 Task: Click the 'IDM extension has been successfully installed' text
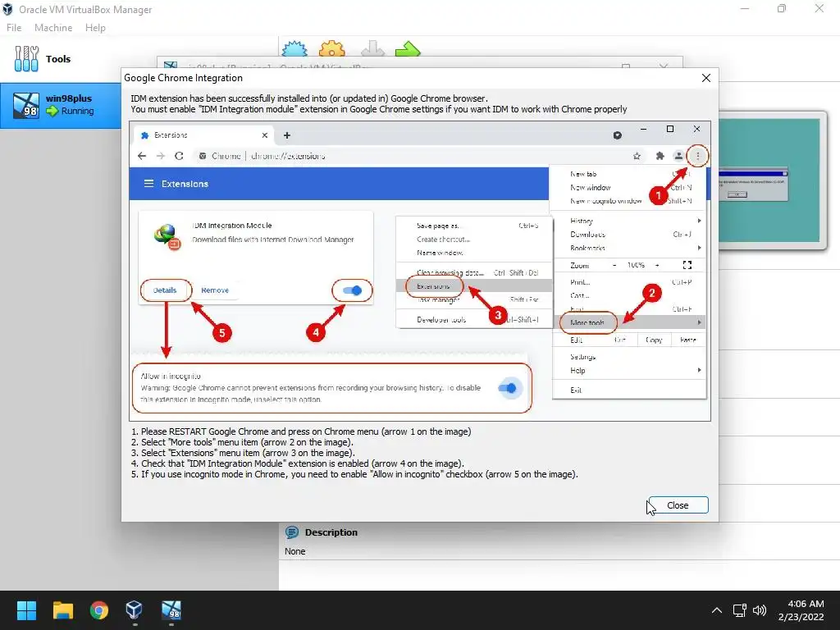click(x=309, y=98)
